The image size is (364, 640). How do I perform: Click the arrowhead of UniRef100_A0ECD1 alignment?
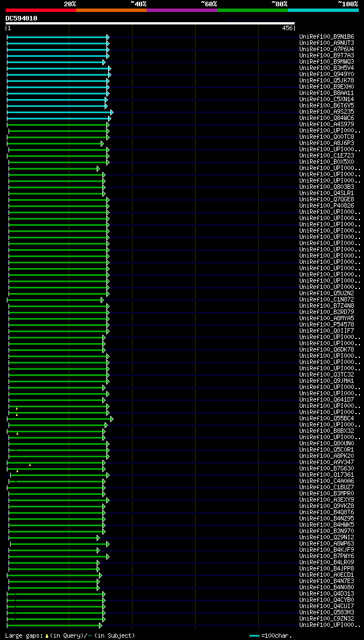click(101, 575)
